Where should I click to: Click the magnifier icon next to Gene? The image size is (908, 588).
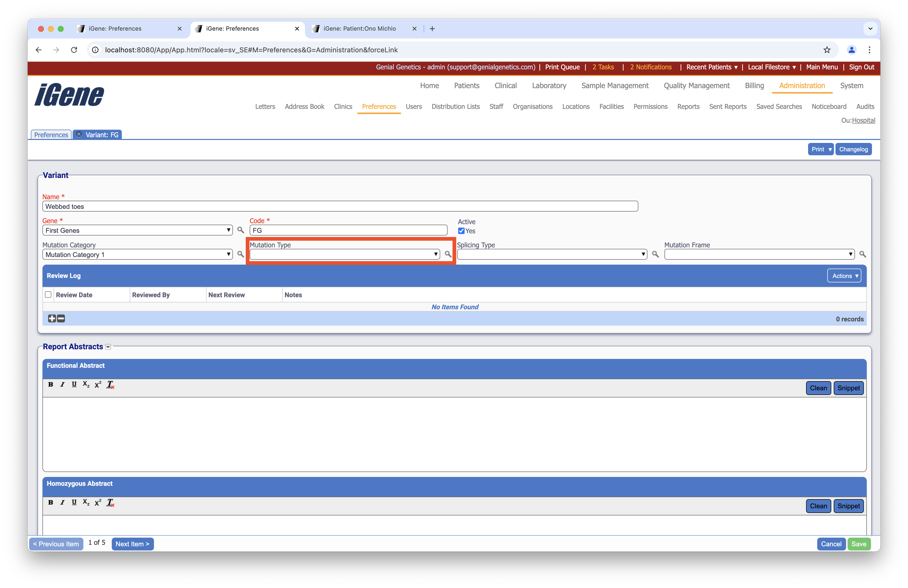(240, 230)
